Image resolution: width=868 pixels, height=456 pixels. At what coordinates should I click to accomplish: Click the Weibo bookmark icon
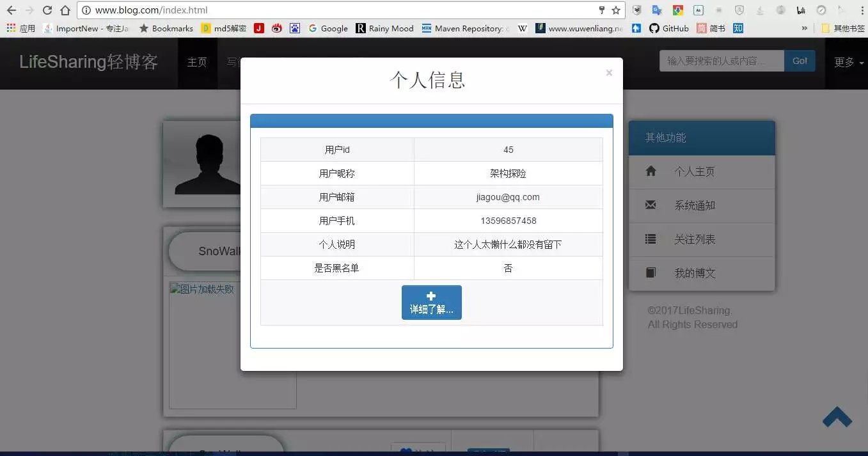(x=277, y=28)
